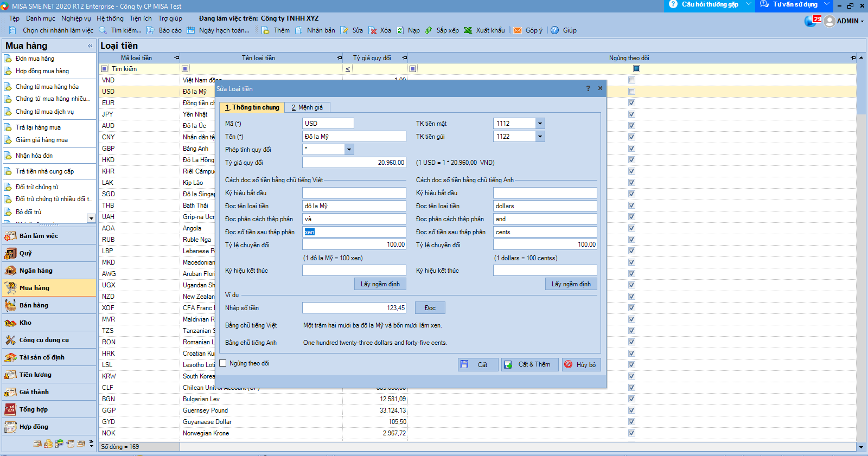Click the Cất button
This screenshot has height=456, width=868.
click(478, 364)
